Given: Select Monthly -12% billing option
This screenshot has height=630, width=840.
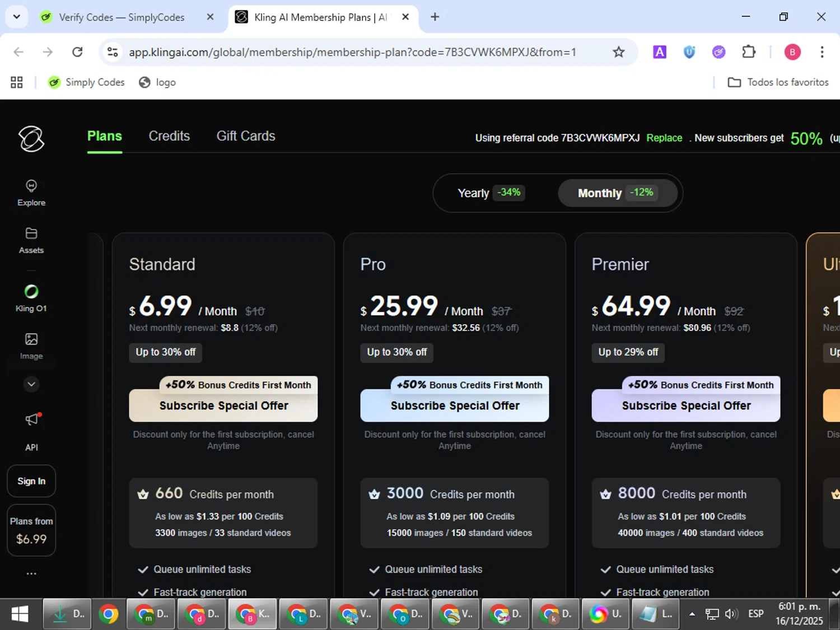Looking at the screenshot, I should click(617, 193).
